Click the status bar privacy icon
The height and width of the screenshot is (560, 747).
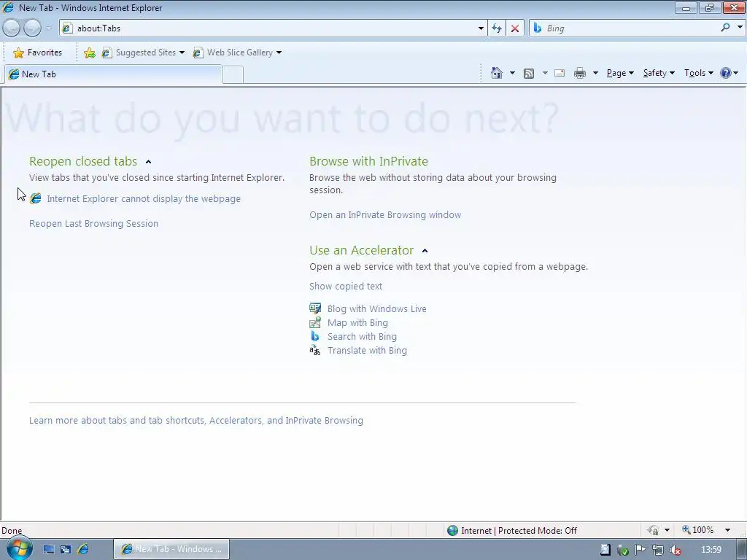653,530
